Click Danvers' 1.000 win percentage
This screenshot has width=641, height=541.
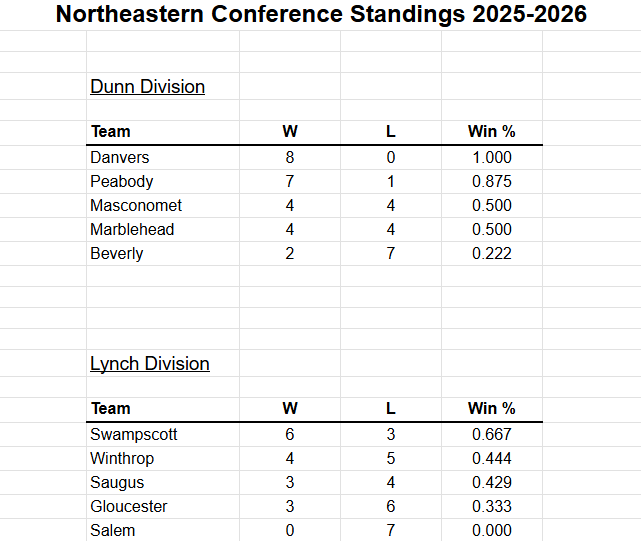(x=491, y=158)
